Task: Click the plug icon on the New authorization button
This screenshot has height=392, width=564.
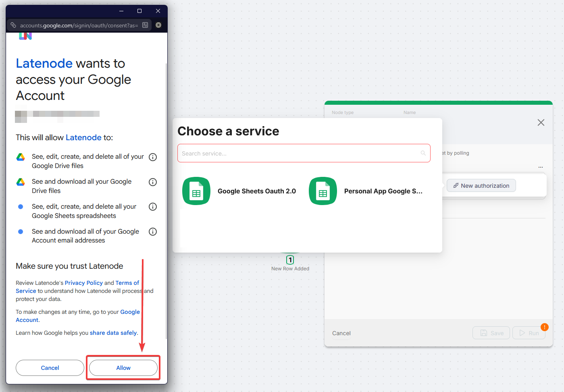Action: coord(456,185)
